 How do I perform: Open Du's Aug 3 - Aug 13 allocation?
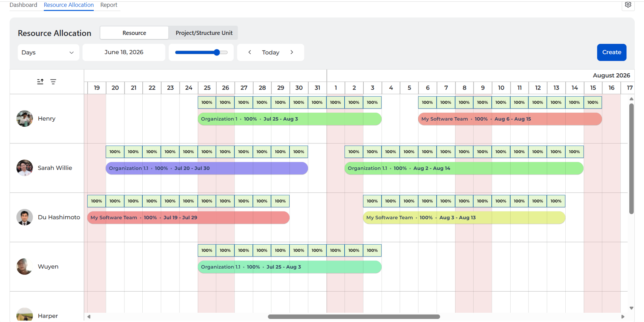pos(464,218)
